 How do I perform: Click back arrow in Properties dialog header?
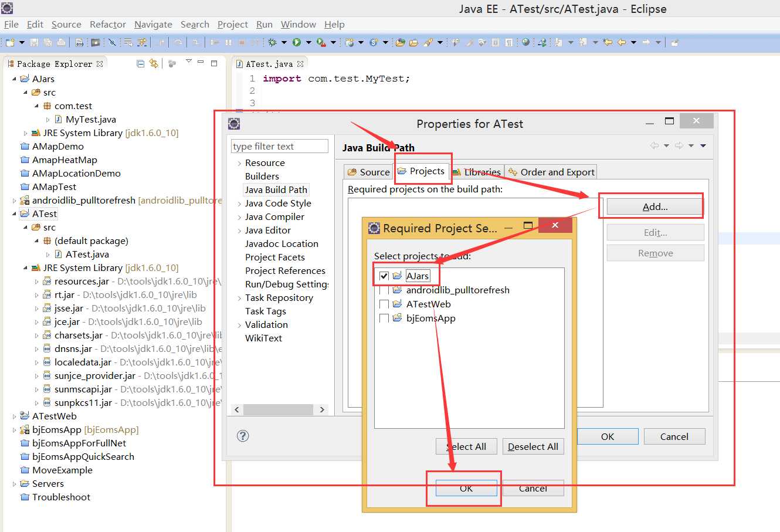click(654, 145)
